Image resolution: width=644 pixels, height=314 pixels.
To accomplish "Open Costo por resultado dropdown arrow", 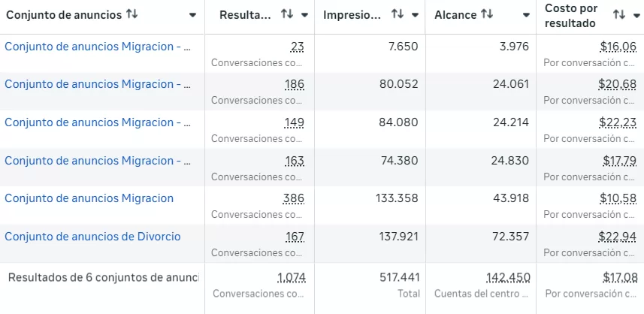I will tap(636, 15).
